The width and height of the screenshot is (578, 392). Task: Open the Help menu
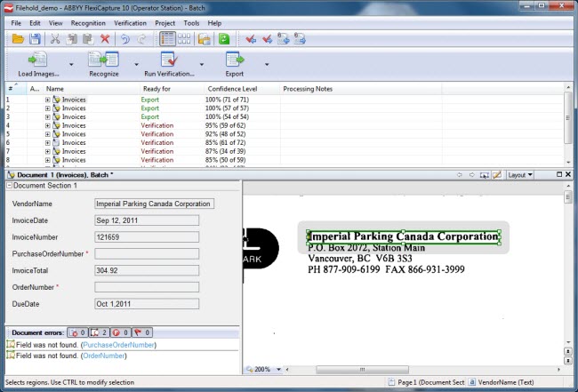coord(214,23)
